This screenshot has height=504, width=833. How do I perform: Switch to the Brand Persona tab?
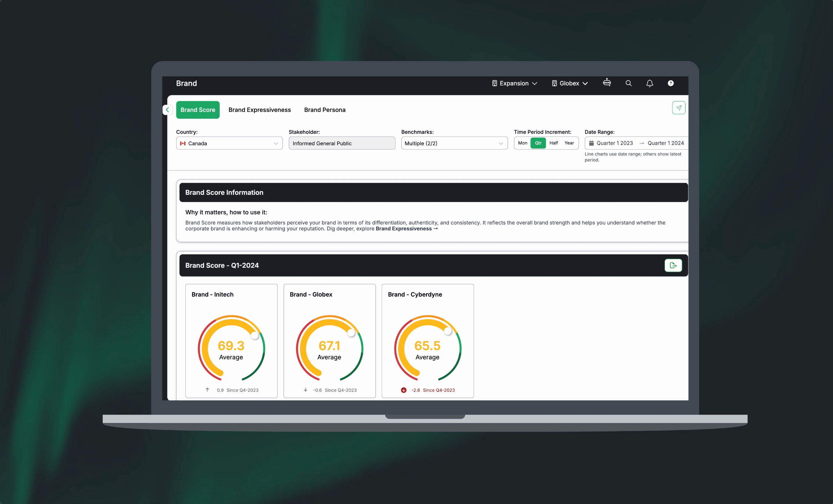pyautogui.click(x=325, y=110)
